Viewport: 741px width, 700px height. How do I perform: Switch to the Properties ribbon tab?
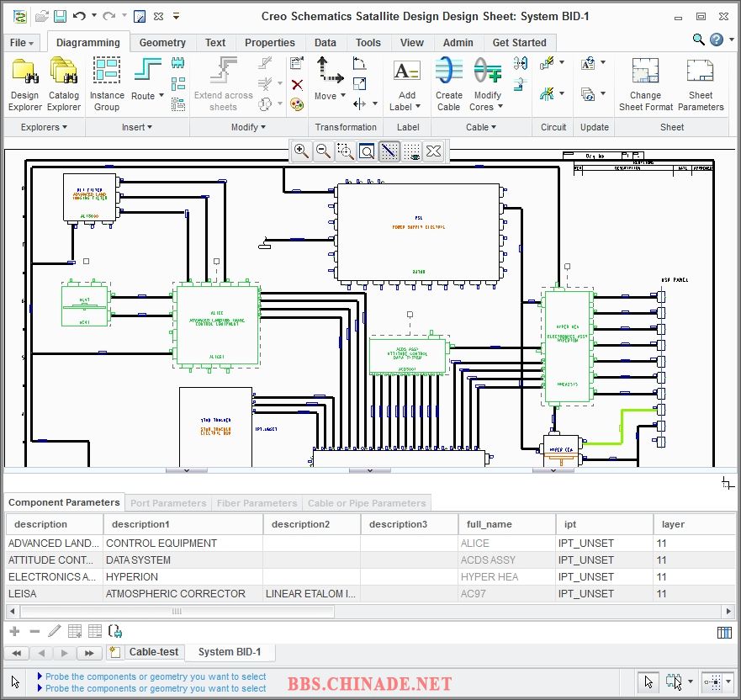pyautogui.click(x=269, y=43)
